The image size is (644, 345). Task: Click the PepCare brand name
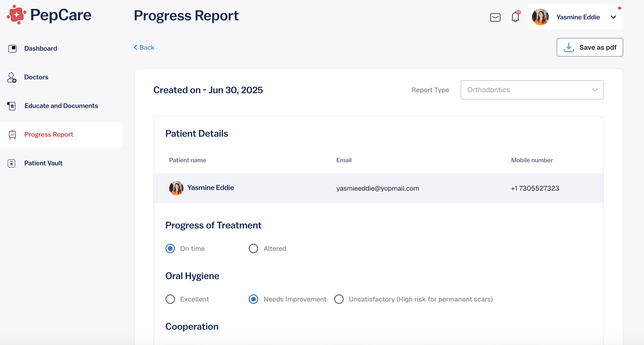click(x=61, y=15)
